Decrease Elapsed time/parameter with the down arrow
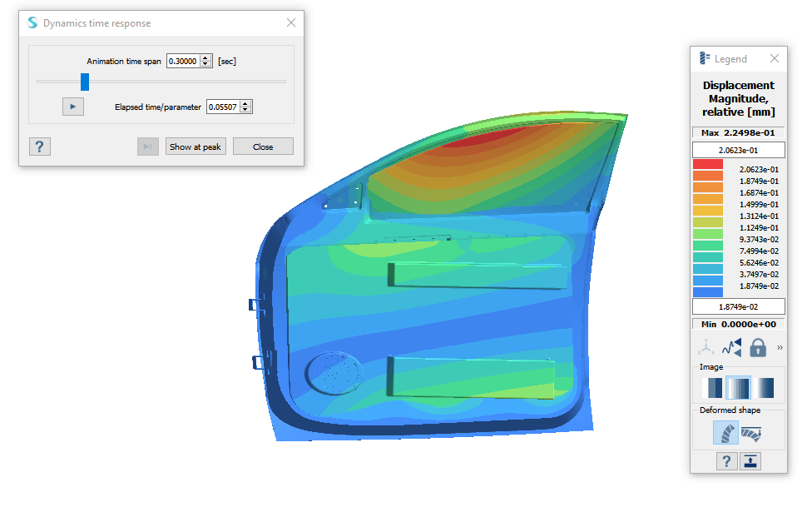This screenshot has width=812, height=527. [x=245, y=109]
